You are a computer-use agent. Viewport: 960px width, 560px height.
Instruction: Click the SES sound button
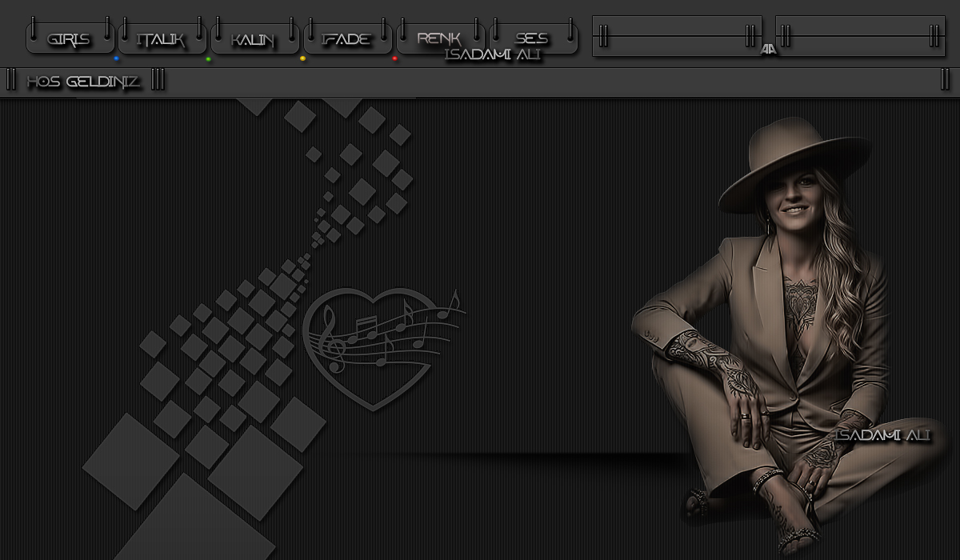tap(533, 38)
